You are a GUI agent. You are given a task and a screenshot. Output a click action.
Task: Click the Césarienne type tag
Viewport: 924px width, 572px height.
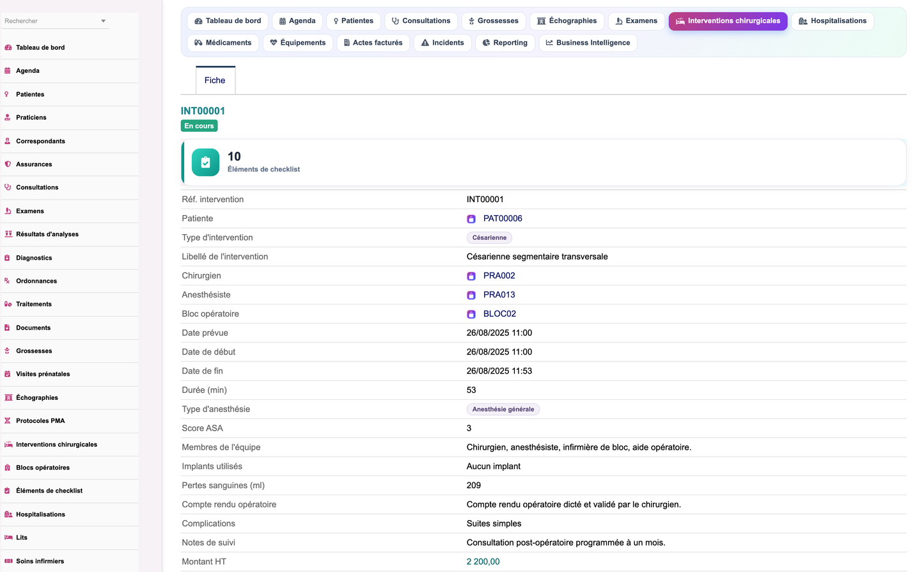(489, 238)
